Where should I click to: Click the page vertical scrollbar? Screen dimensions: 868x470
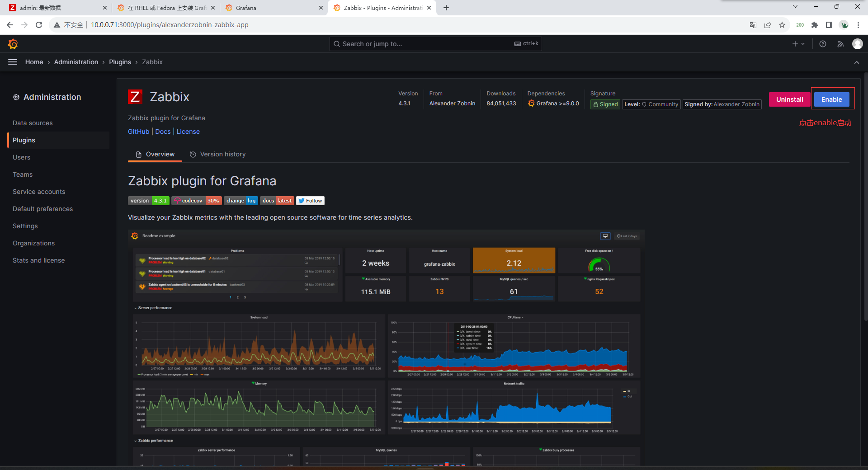point(865,197)
